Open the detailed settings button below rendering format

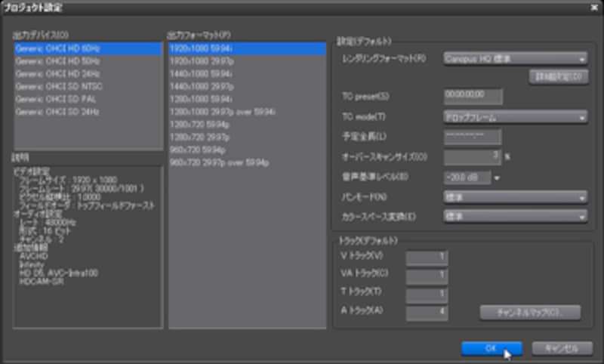pyautogui.click(x=559, y=77)
